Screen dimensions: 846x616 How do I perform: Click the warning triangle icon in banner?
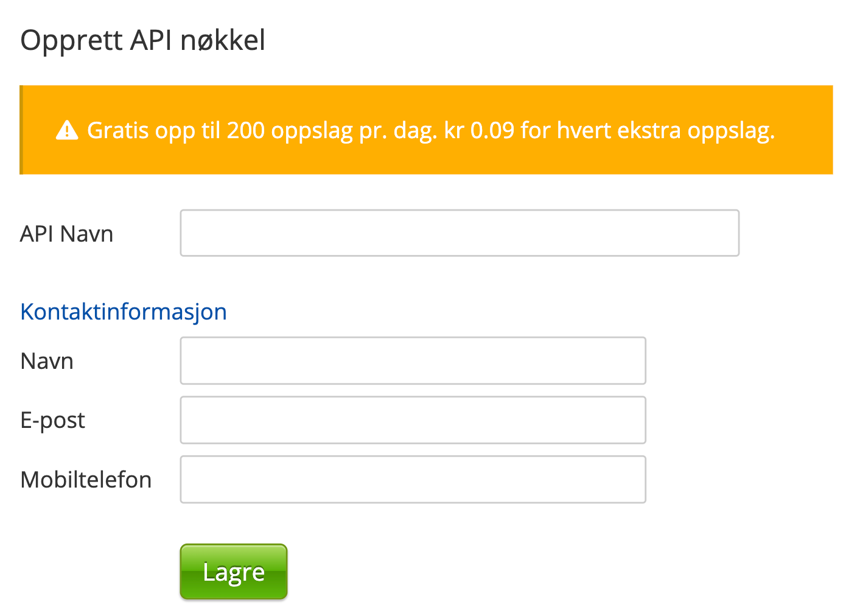[x=67, y=130]
